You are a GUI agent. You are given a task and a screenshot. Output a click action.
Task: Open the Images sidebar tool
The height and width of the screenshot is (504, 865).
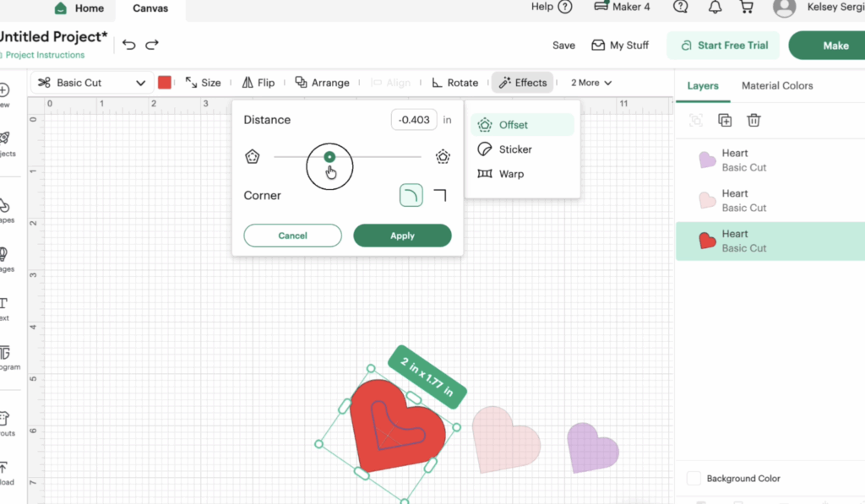(x=6, y=260)
